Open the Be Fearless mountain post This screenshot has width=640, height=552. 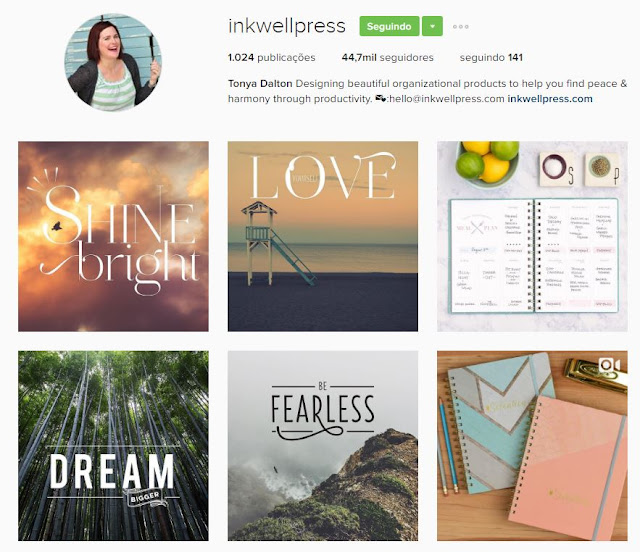pos(323,446)
